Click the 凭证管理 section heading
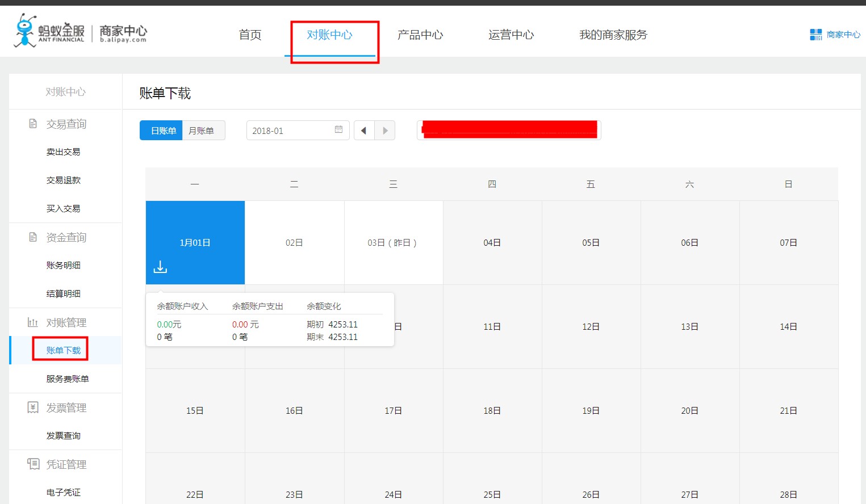Viewport: 866px width, 504px height. pyautogui.click(x=66, y=464)
